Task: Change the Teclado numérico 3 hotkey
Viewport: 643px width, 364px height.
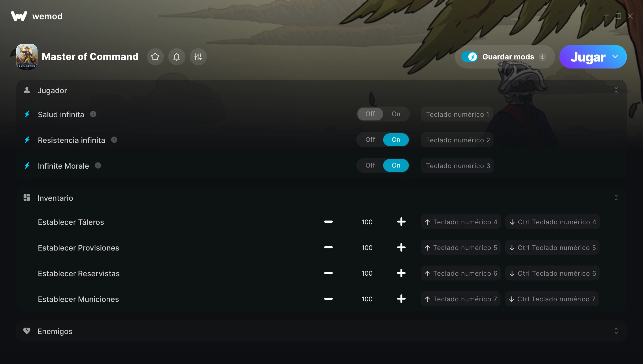Action: click(457, 166)
